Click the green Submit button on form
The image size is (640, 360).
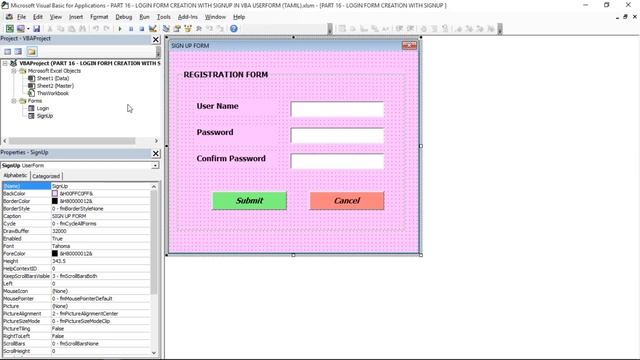[x=249, y=200]
